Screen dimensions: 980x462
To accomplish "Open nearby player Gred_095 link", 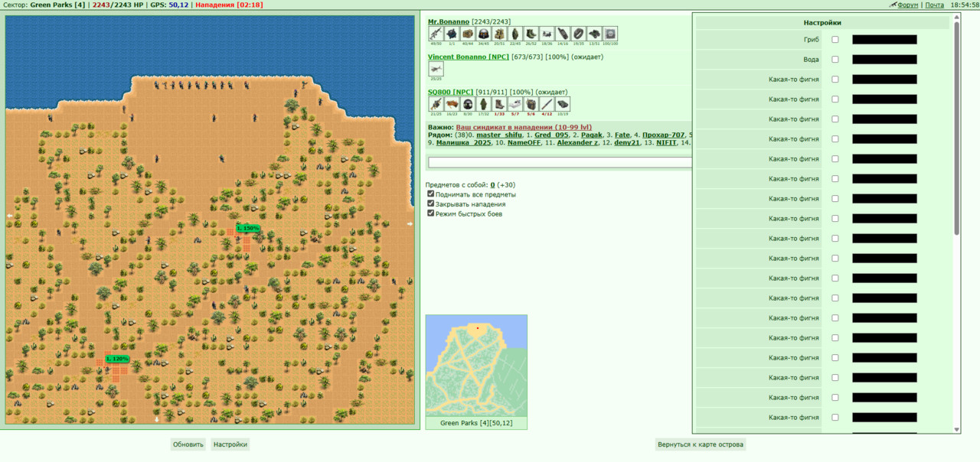I will (551, 135).
